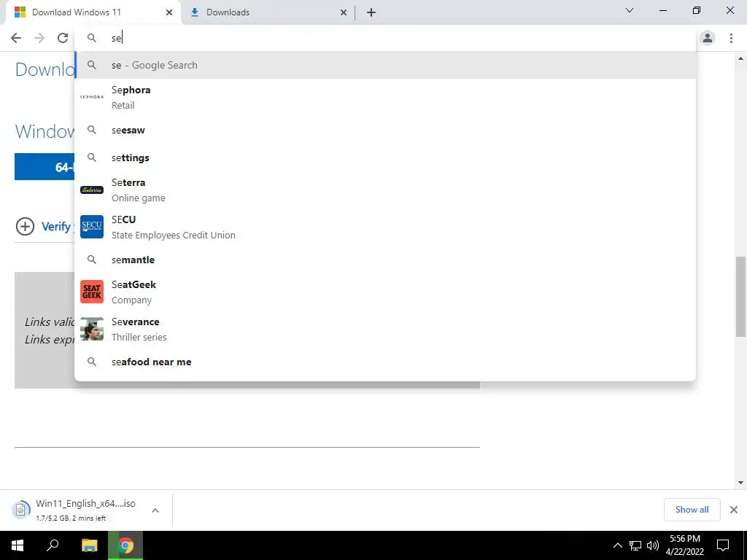Select 'se - Google Search' suggestion
747x560 pixels.
(x=385, y=65)
